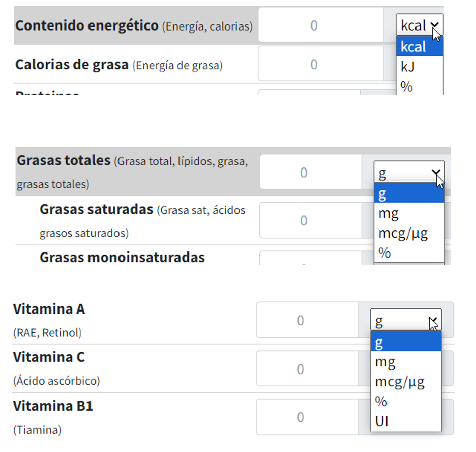476x452 pixels.
Task: Select kcal option in energy unit list
Action: 419,46
